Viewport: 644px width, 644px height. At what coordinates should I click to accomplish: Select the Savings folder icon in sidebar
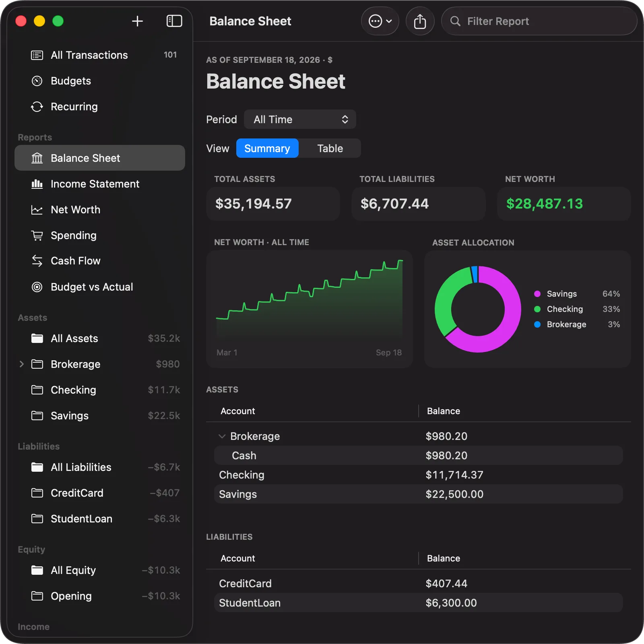pos(37,416)
